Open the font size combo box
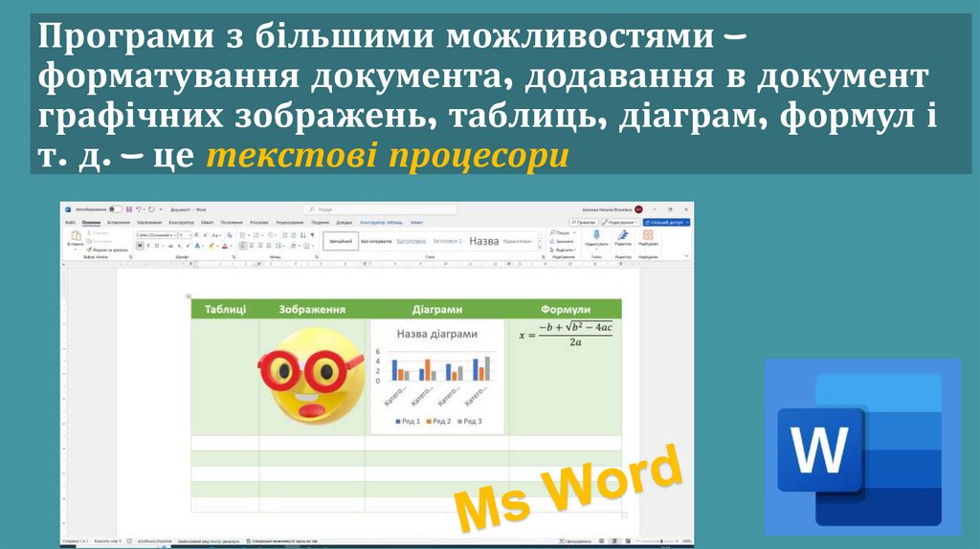The image size is (980, 549). point(185,235)
